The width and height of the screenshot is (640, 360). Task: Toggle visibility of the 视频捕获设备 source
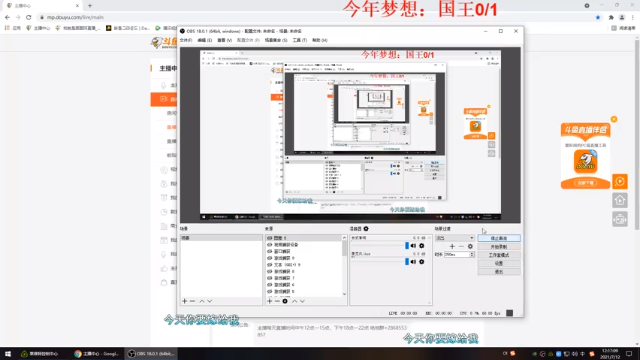coord(269,244)
